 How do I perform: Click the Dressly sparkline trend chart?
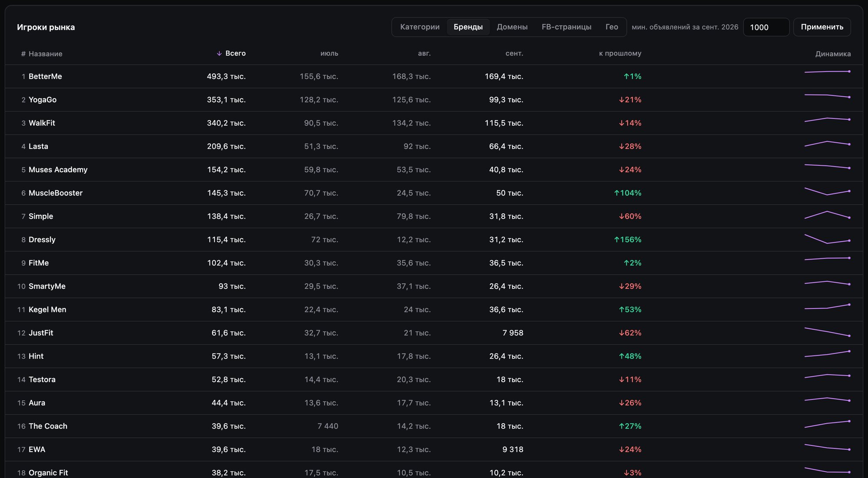pyautogui.click(x=827, y=239)
